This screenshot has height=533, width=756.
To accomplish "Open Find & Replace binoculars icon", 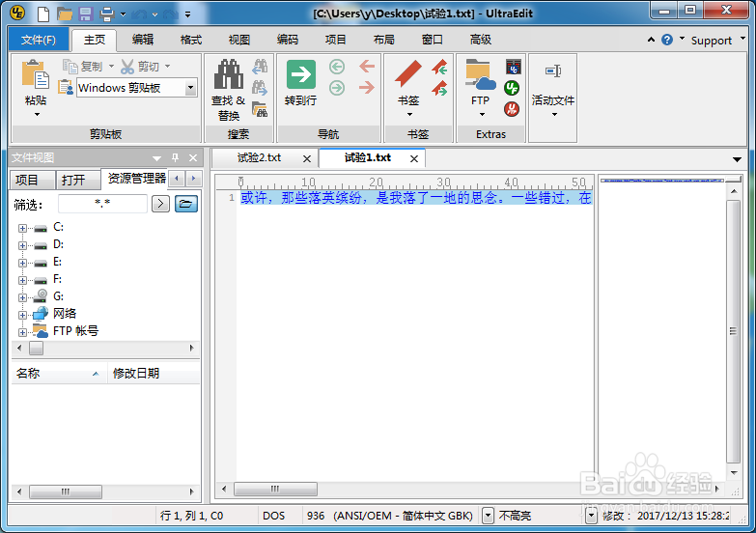I will tap(229, 73).
